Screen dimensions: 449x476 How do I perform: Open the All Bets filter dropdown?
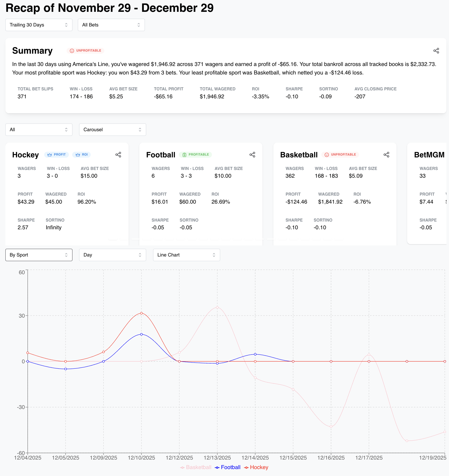click(111, 25)
